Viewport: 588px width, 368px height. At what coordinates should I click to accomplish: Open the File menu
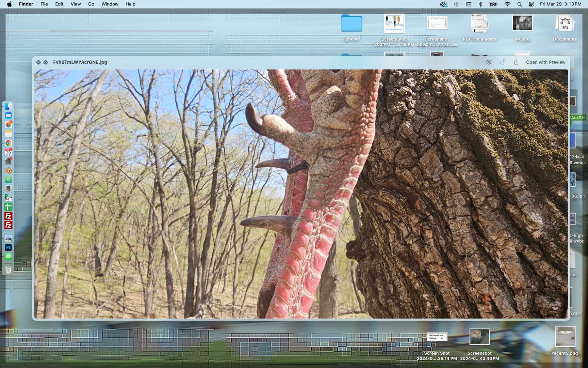44,4
